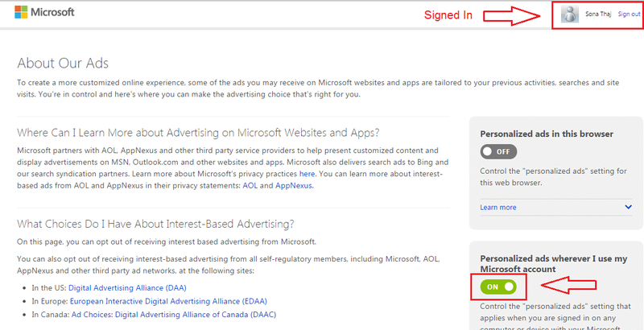Open European Interactive Digital Advertising Alliance link
The height and width of the screenshot is (330, 644).
pos(168,301)
